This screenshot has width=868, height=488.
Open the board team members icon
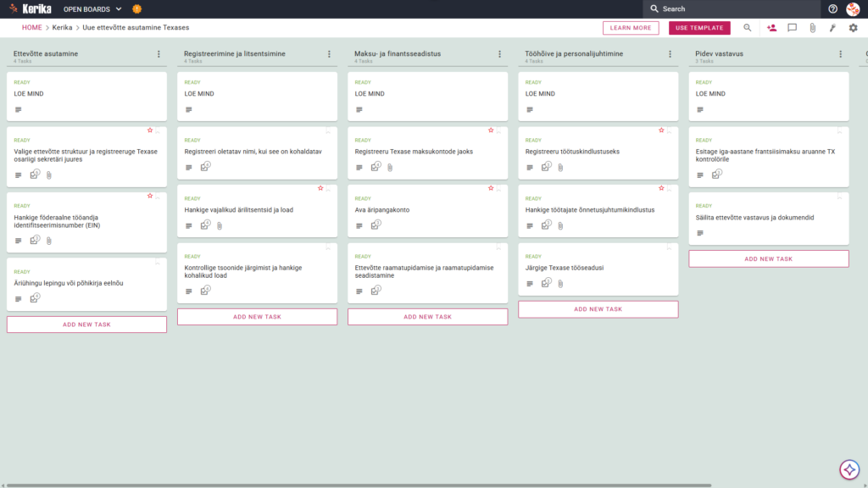771,28
